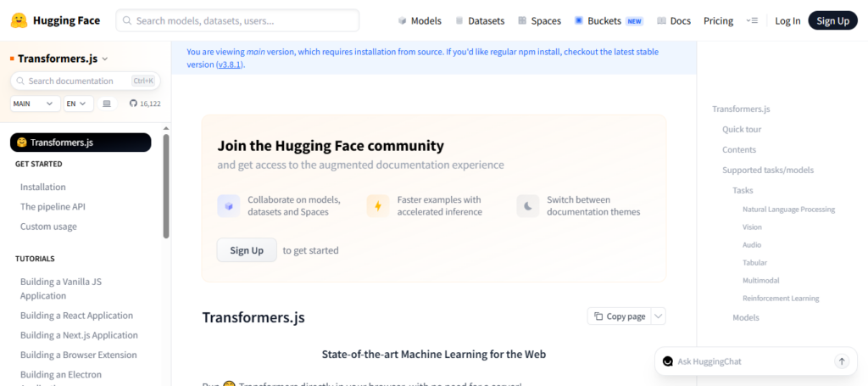The height and width of the screenshot is (386, 868).
Task: Open the v3.8.1 stable version link
Action: [x=231, y=64]
